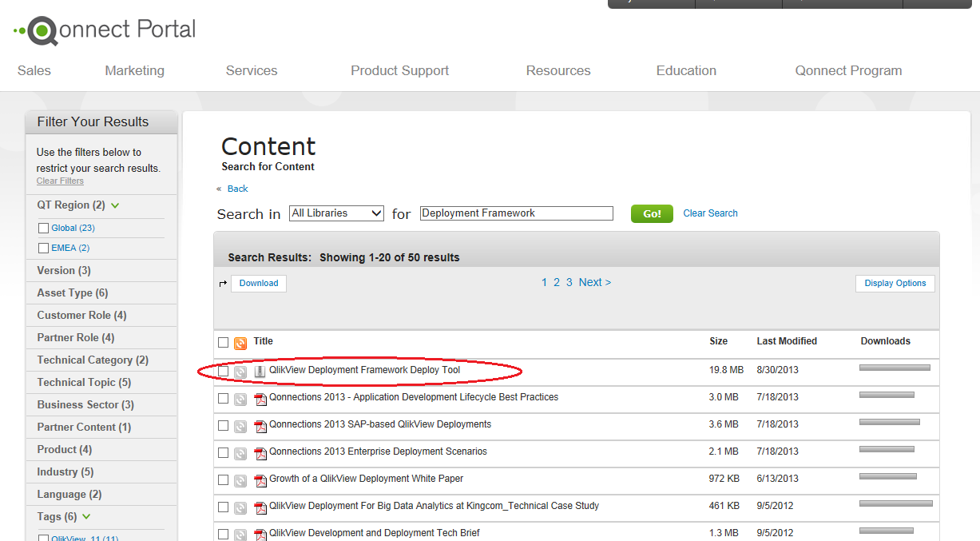Open the All Libraries dropdown
The image size is (980, 541).
pyautogui.click(x=336, y=213)
